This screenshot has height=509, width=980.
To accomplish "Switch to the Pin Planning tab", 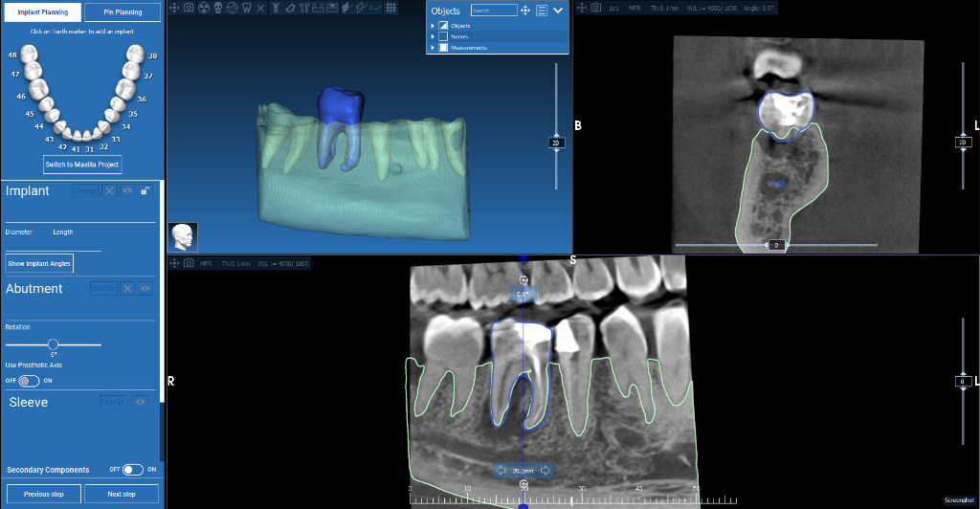I will [122, 11].
